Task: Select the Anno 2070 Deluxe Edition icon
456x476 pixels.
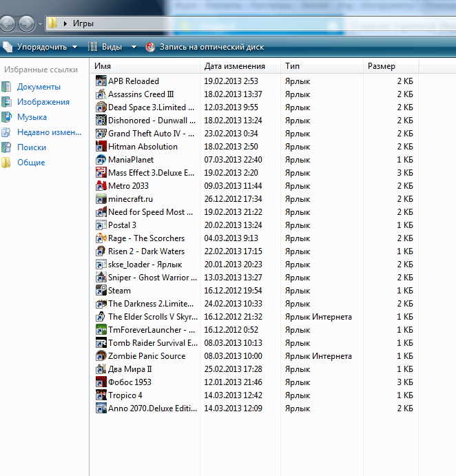Action: tap(101, 408)
